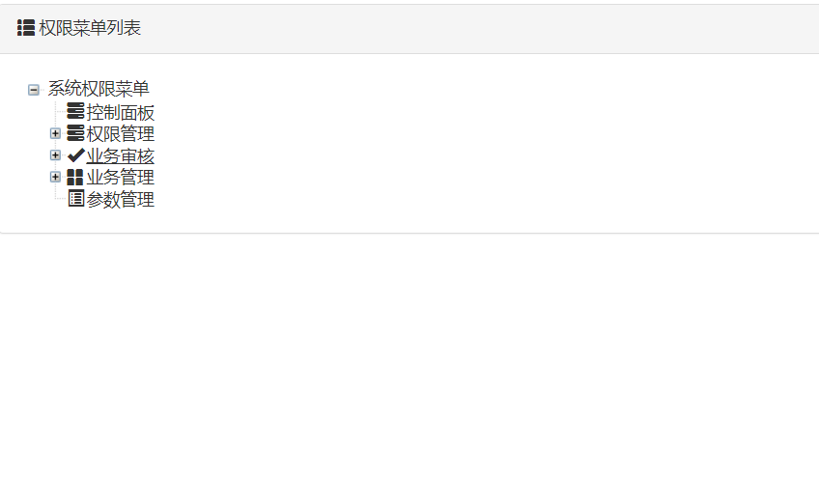Image resolution: width=819 pixels, height=504 pixels.
Task: Collapse the 系统权限菜单 root node
Action: coord(34,90)
